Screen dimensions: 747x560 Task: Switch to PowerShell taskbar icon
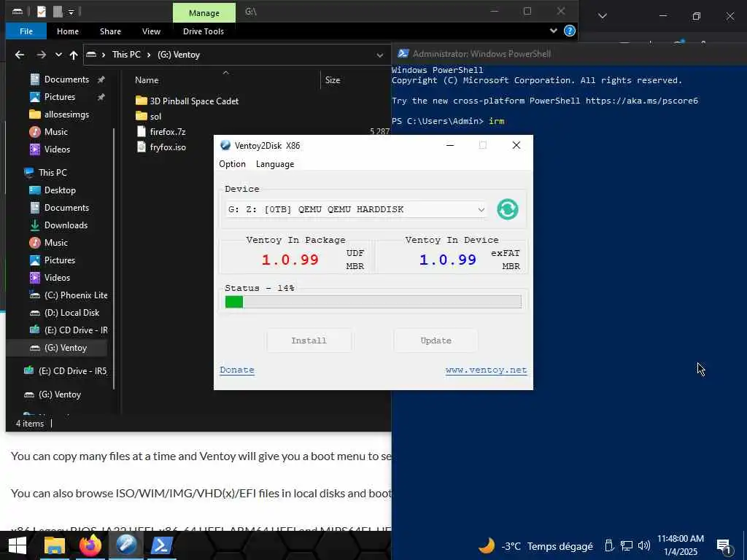click(161, 545)
